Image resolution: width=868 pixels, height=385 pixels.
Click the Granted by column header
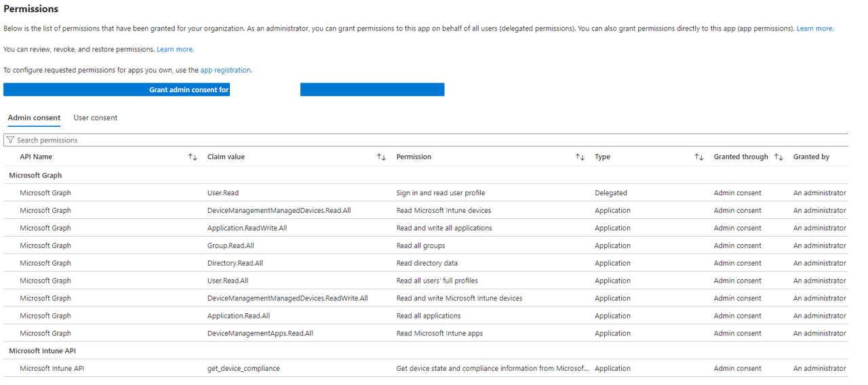[x=811, y=157]
